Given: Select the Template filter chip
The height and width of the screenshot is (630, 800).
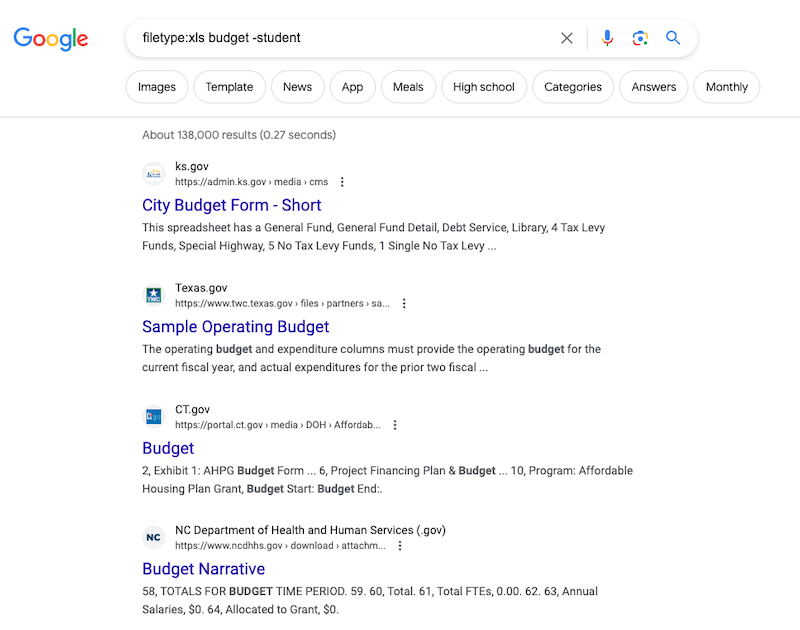Looking at the screenshot, I should tap(229, 87).
